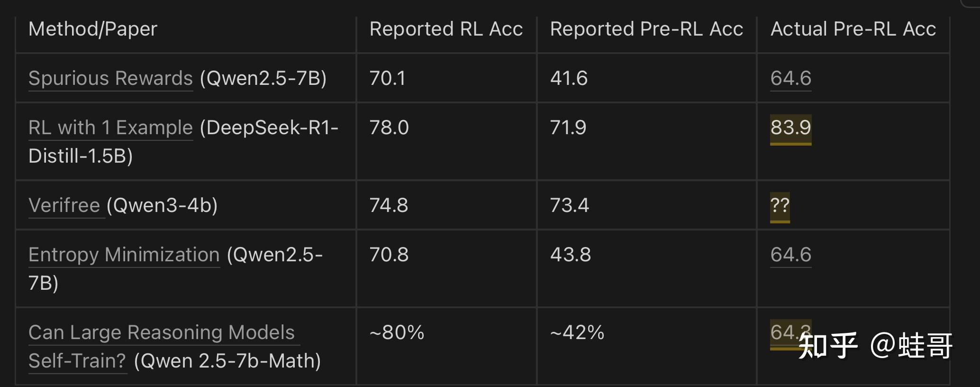Open Can Large Reasoning Models Self-Train link
This screenshot has height=387, width=980.
[x=161, y=332]
